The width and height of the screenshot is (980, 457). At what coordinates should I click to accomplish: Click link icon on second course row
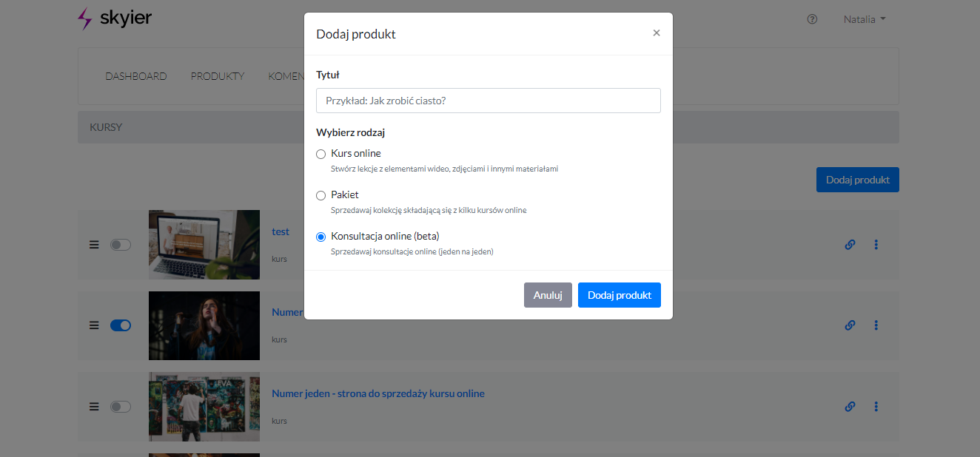850,325
